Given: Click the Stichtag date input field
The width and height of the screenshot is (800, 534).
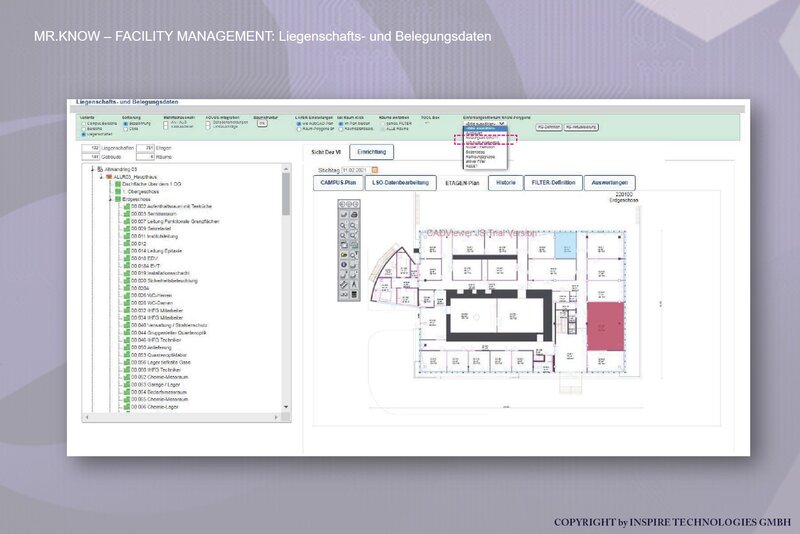Looking at the screenshot, I should [355, 170].
